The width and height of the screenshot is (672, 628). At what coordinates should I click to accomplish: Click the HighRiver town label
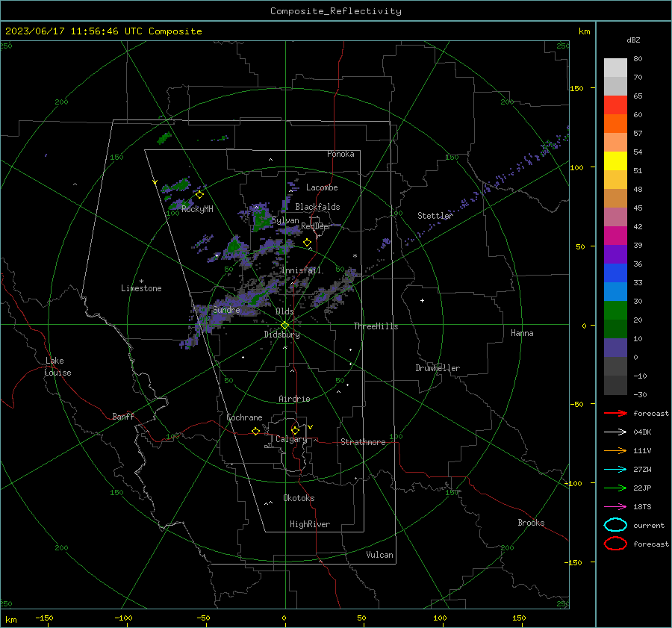[x=310, y=524]
